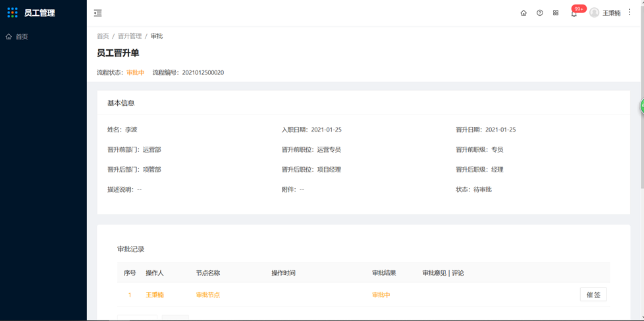Click the 审批中 result in table row
Screen dimensions: 644x321
tap(381, 295)
